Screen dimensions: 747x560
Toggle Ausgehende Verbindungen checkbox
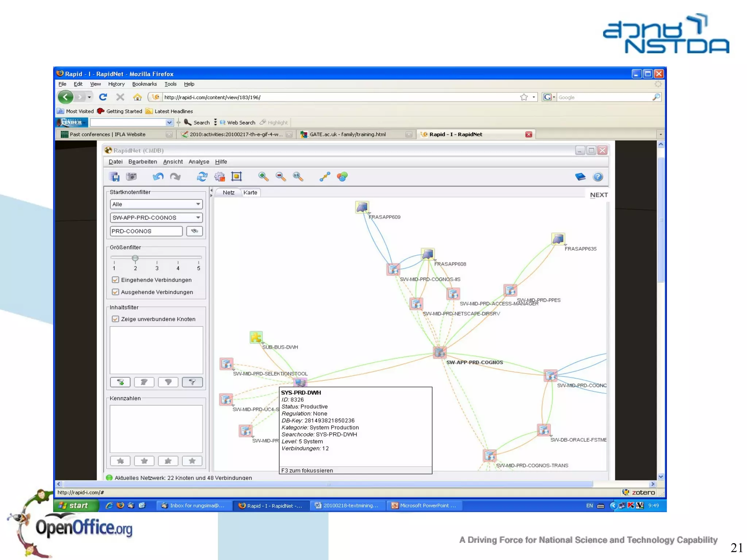pos(116,292)
